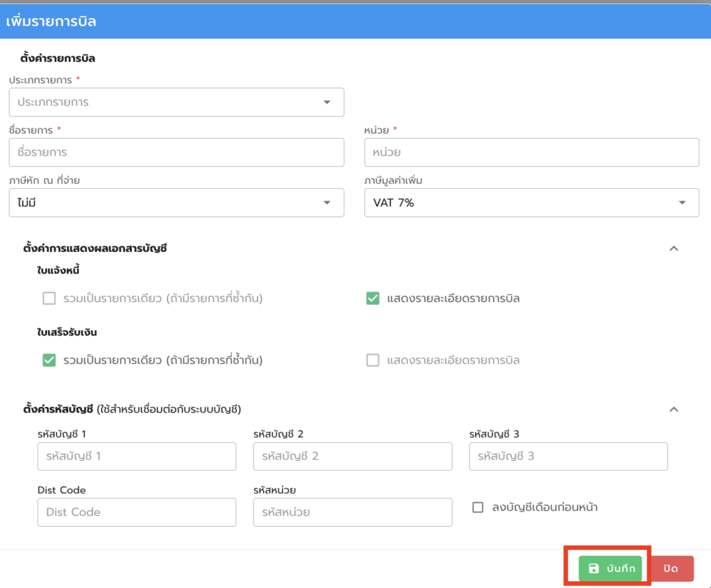Open the VAT 7% dropdown

pos(531,203)
